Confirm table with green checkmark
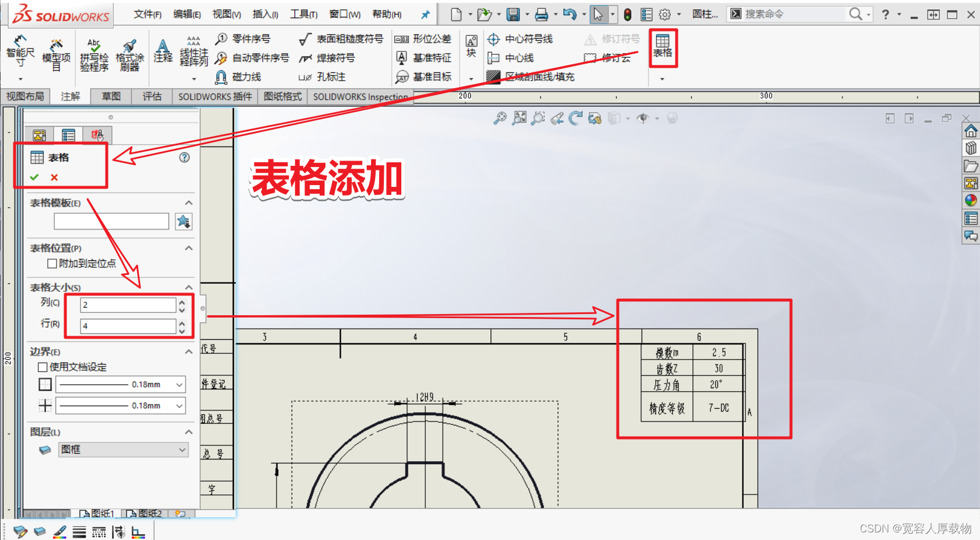The width and height of the screenshot is (980, 540). tap(34, 177)
